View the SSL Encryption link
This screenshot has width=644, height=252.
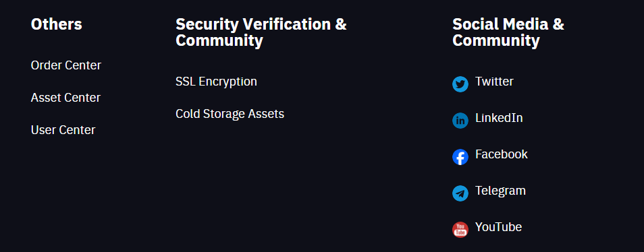tap(216, 82)
